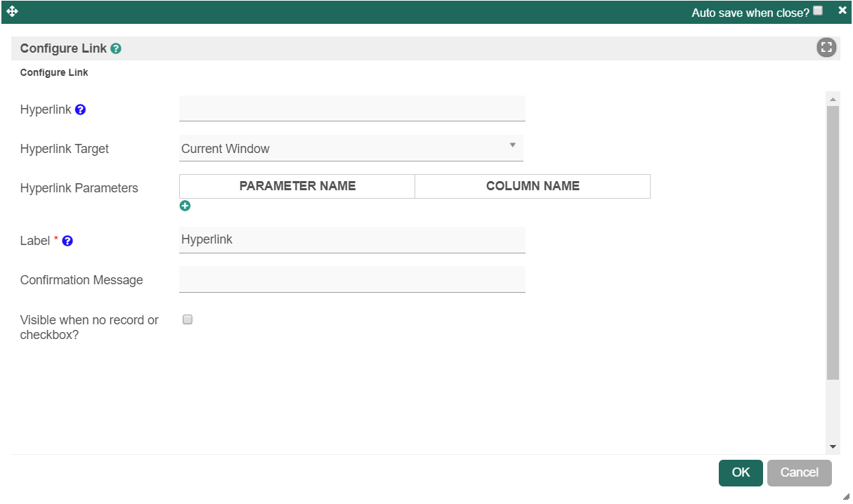The height and width of the screenshot is (504, 853).
Task: Click the scrollbar up arrow
Action: point(833,99)
